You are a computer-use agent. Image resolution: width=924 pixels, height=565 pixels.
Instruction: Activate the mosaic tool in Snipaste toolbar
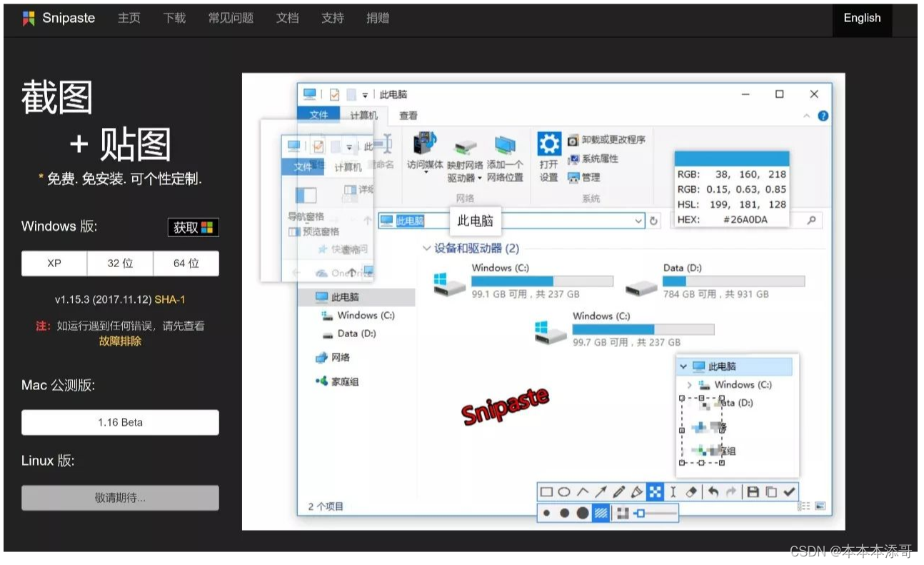coord(656,492)
